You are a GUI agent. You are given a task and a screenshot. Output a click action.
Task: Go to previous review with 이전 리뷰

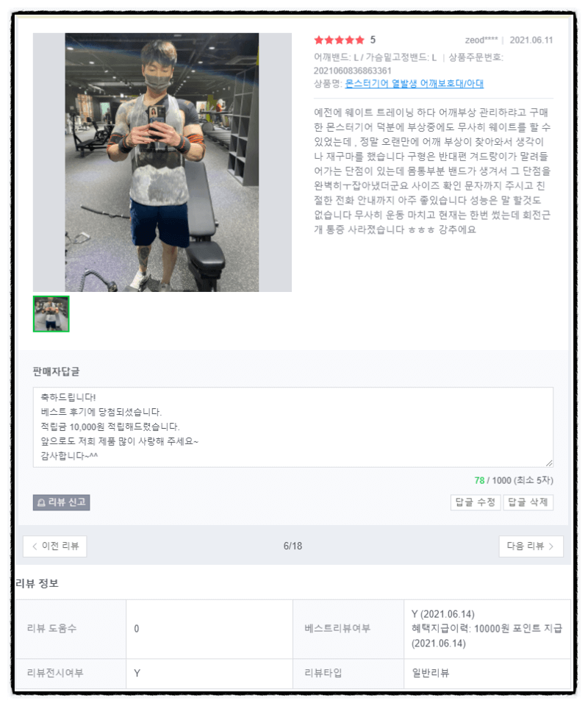click(x=55, y=546)
